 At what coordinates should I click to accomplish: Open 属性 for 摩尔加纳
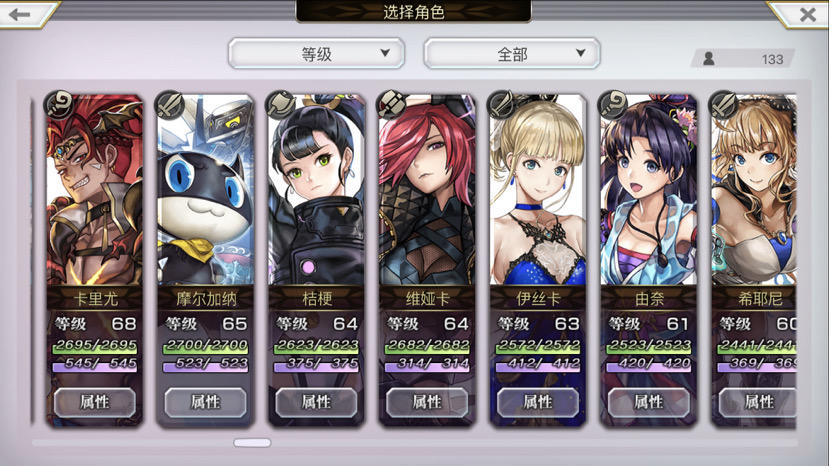(x=205, y=403)
